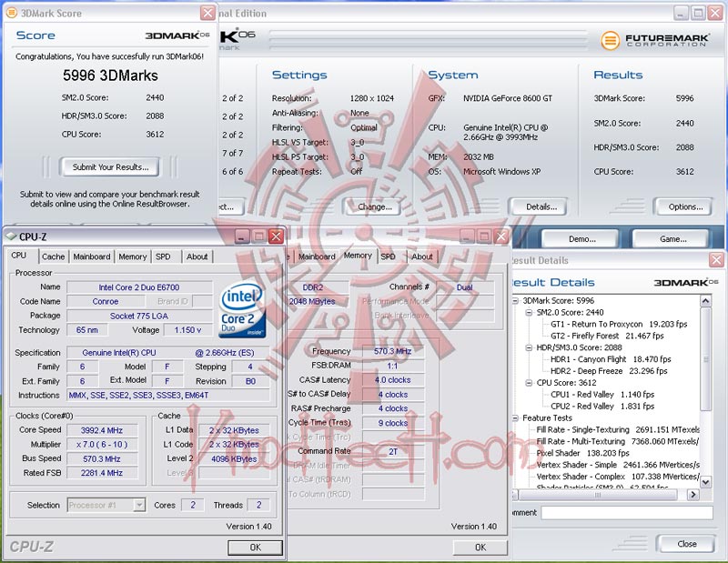Click the memory Frequency value 570.3 MHz

[393, 351]
